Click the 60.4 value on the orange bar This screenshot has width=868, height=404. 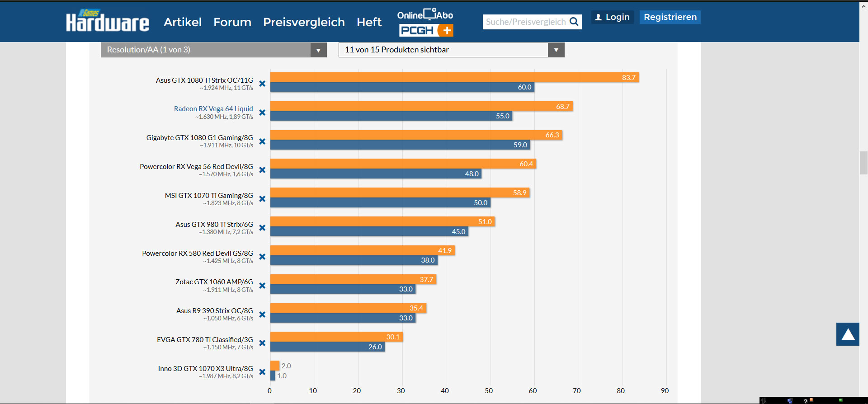pyautogui.click(x=526, y=164)
